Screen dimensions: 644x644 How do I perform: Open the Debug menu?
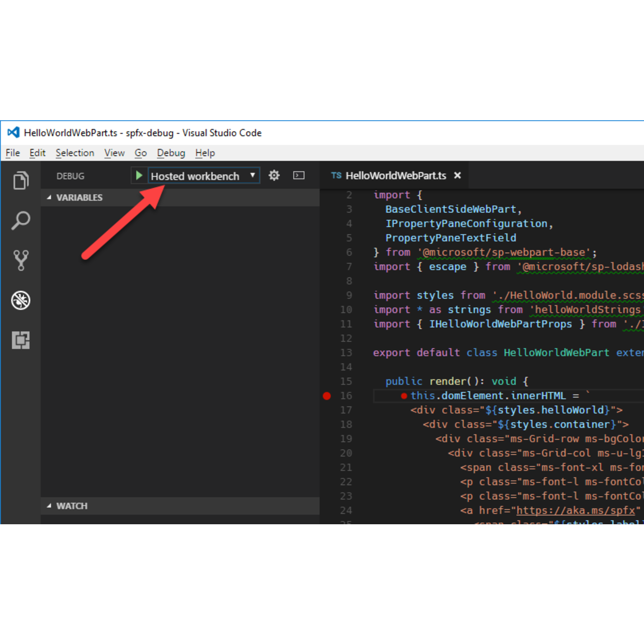(171, 153)
